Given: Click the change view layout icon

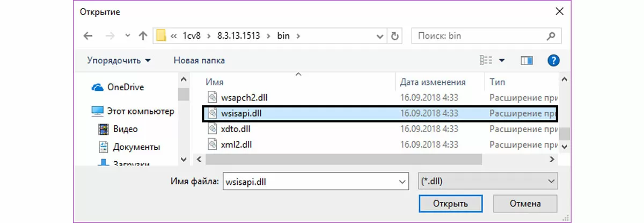Looking at the screenshot, I should [486, 60].
